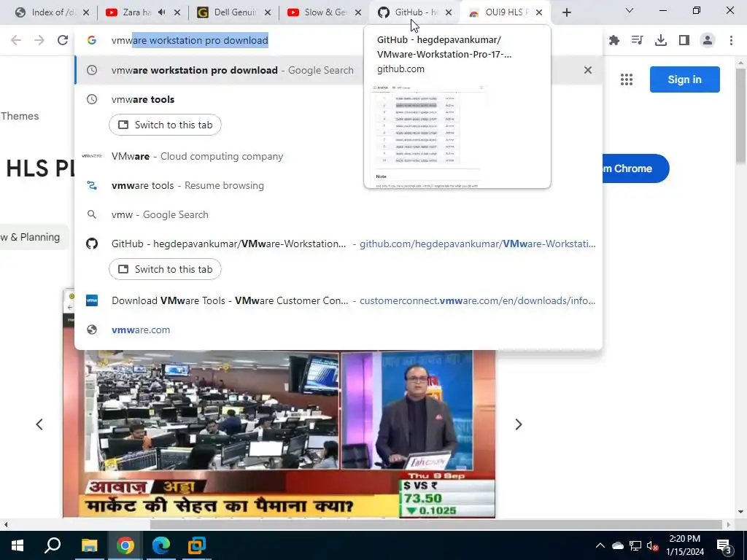Viewport: 747px width, 560px height.
Task: Open a new tab with plus button
Action: point(566,12)
